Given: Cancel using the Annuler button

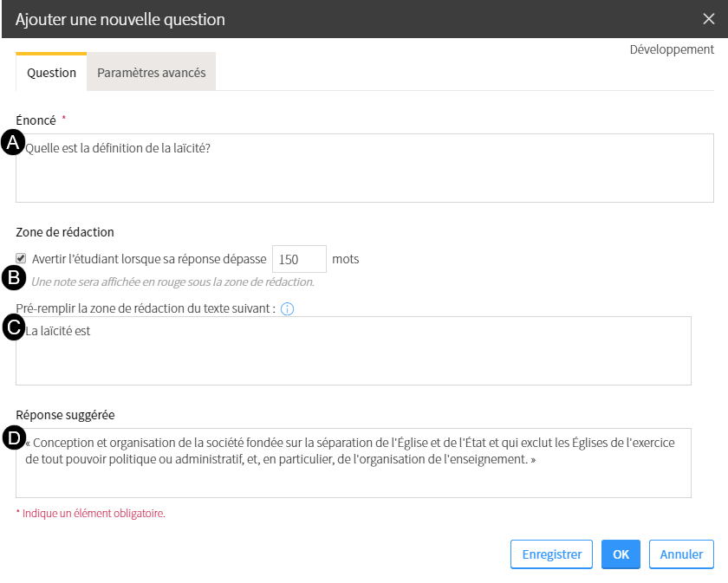Looking at the screenshot, I should [x=681, y=554].
